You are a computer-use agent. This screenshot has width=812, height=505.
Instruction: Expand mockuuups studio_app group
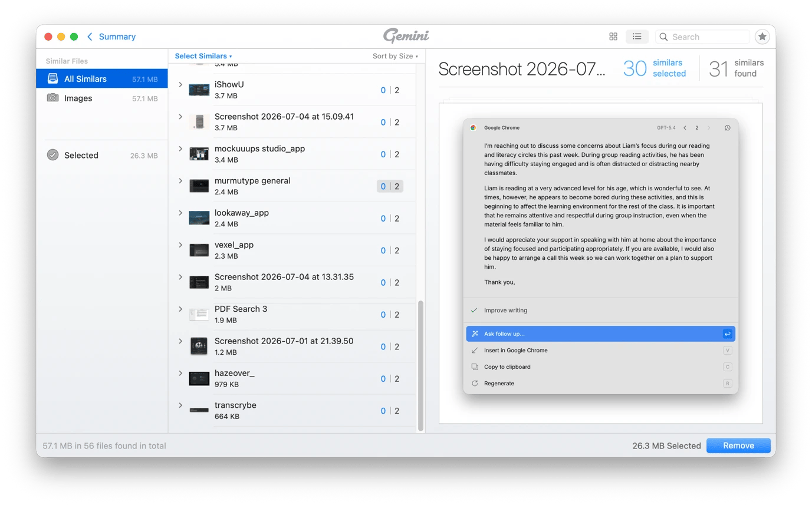point(180,149)
